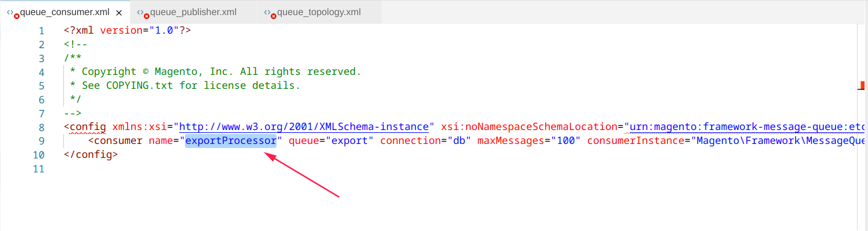Click the maxMessages="100" attribute
The width and height of the screenshot is (868, 231).
529,141
